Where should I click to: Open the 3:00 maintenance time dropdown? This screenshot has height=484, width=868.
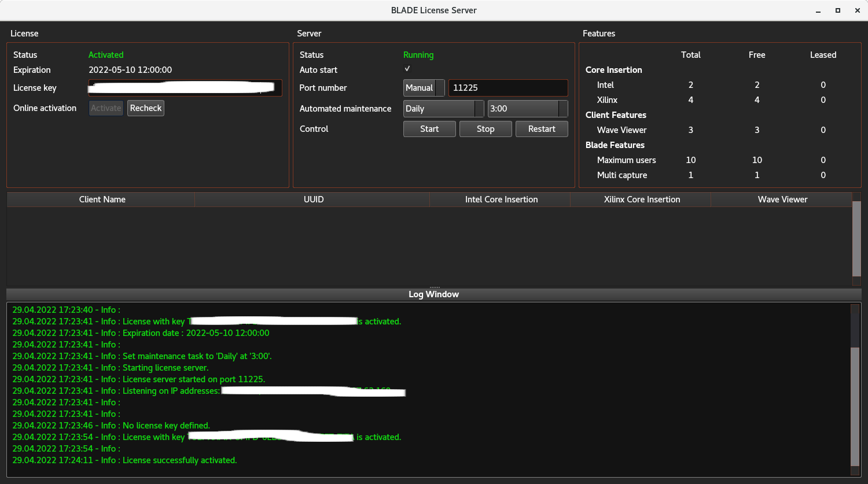pyautogui.click(x=528, y=109)
